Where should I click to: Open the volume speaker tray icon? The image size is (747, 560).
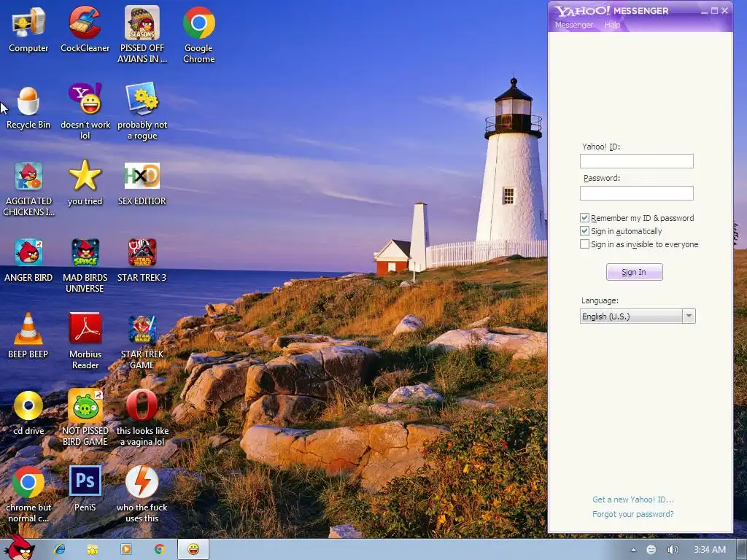click(673, 550)
